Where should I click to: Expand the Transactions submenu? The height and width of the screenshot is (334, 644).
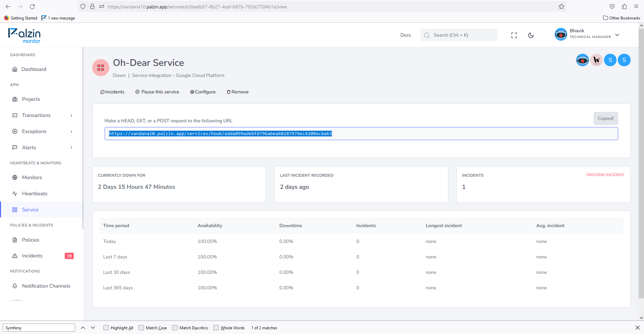42,115
